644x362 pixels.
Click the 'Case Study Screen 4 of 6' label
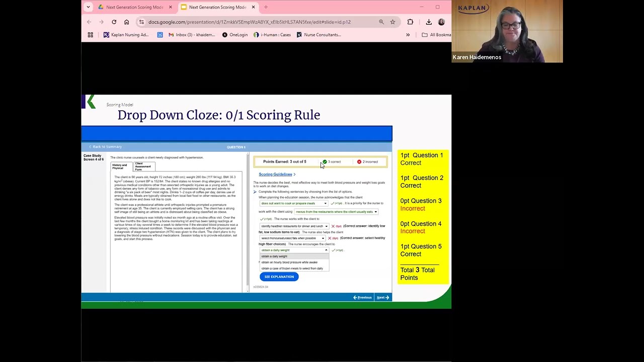click(x=93, y=157)
